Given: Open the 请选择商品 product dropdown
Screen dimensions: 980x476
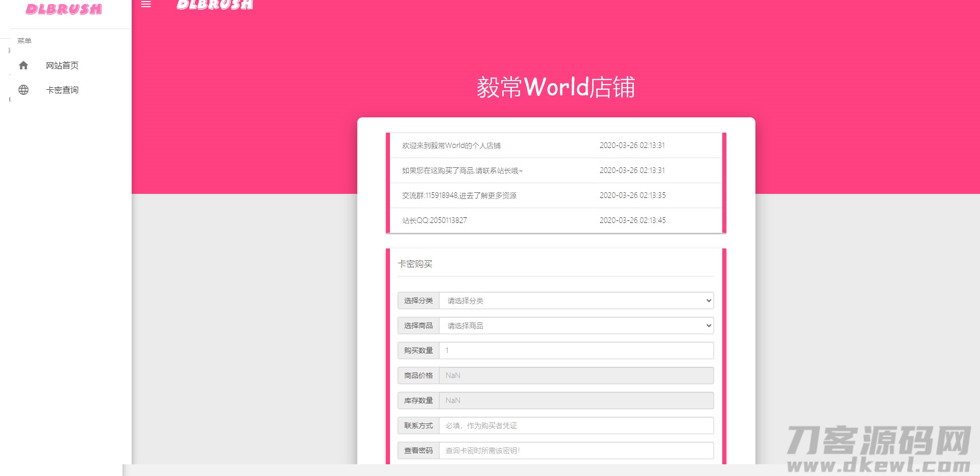Looking at the screenshot, I should click(x=576, y=325).
